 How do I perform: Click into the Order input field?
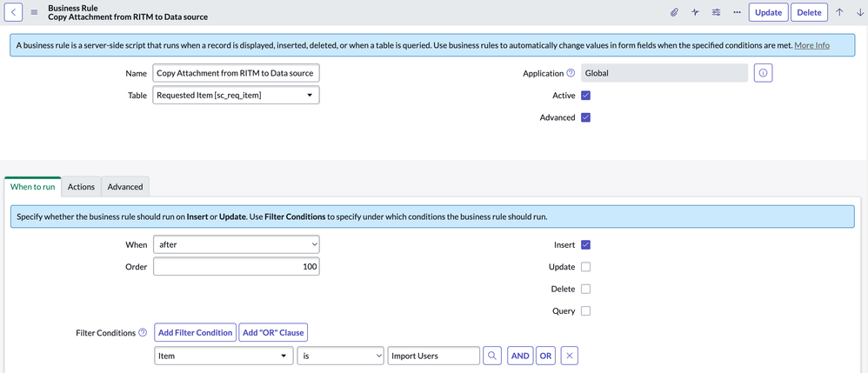(236, 267)
